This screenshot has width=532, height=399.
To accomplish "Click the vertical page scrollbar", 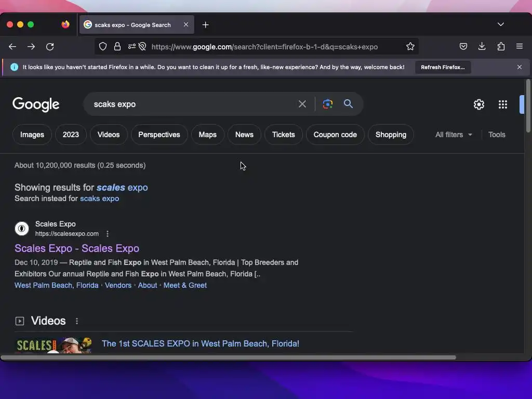I will 528,106.
